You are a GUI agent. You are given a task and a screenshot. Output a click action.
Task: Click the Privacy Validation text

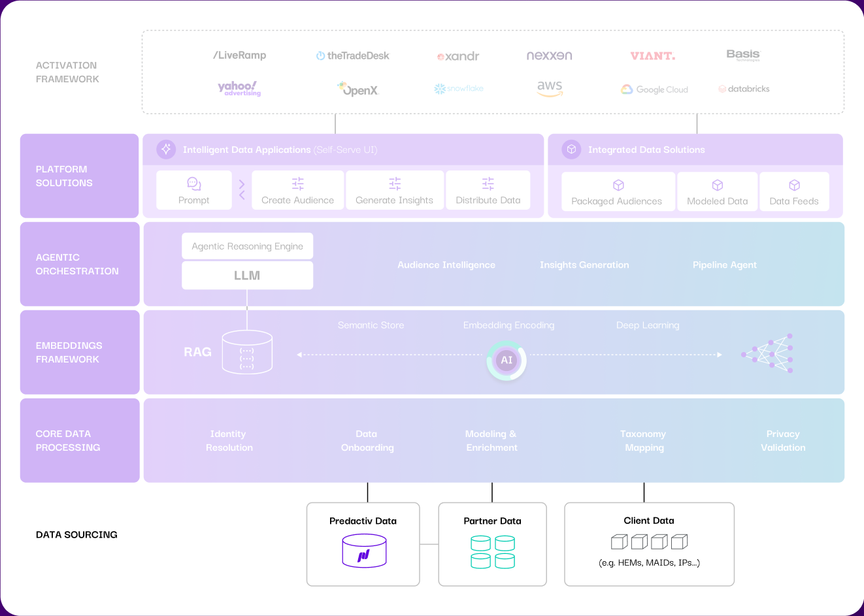coord(783,440)
